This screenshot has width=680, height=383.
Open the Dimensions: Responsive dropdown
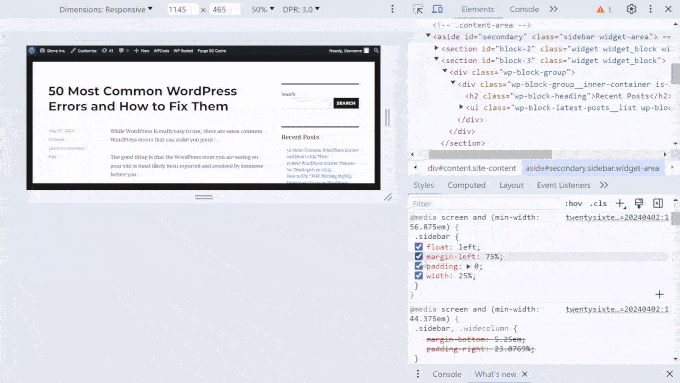(x=106, y=9)
